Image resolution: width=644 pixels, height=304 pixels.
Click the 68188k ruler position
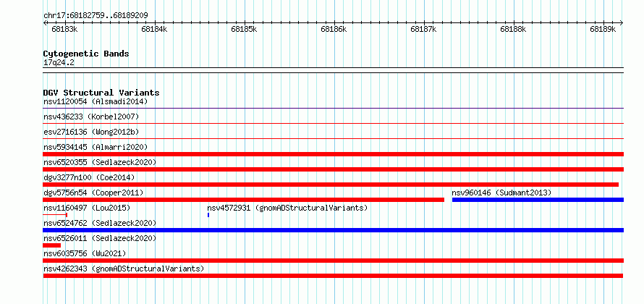[x=514, y=29]
